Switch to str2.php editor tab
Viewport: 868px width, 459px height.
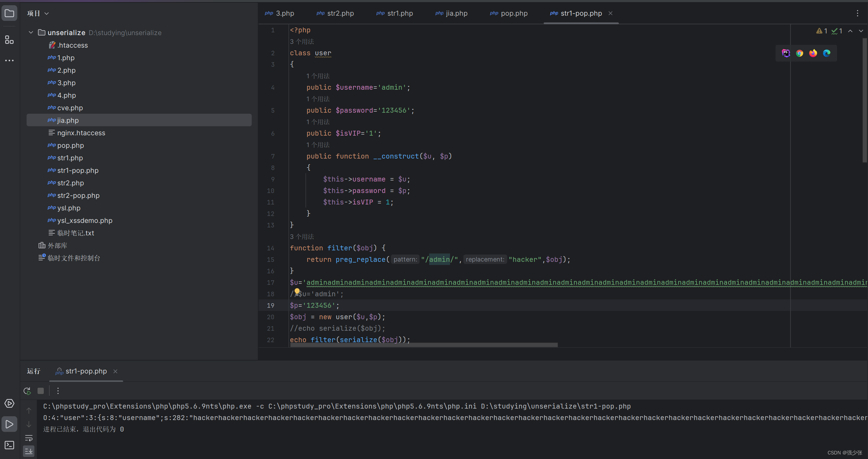point(335,13)
